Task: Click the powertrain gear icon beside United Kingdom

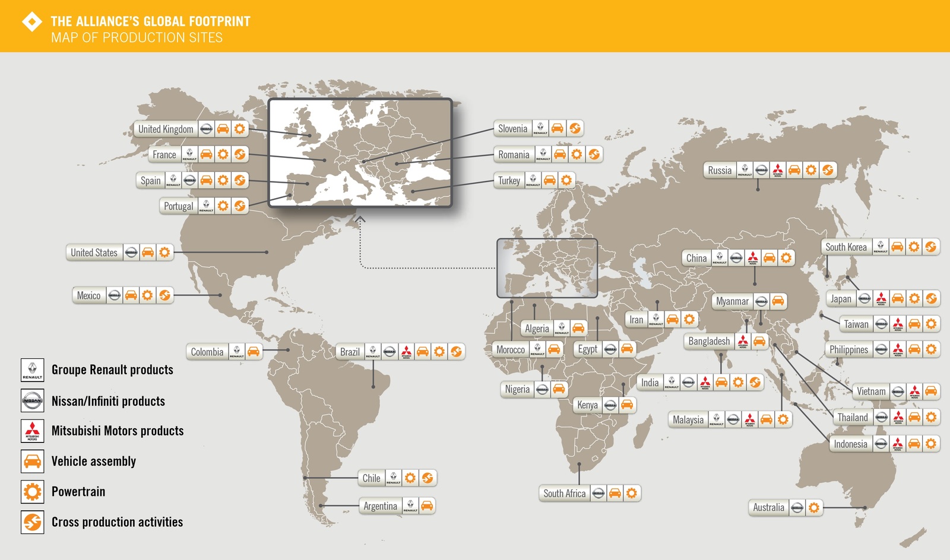Action: [x=239, y=129]
